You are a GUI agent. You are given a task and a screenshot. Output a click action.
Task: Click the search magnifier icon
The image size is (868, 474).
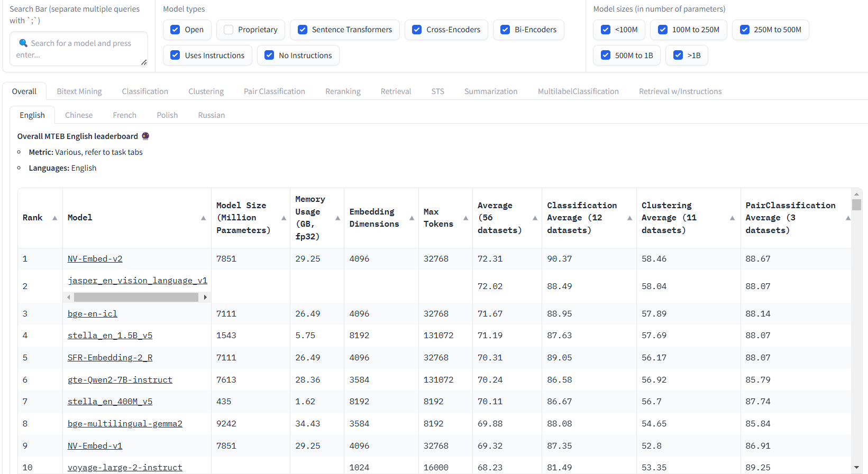(x=23, y=43)
